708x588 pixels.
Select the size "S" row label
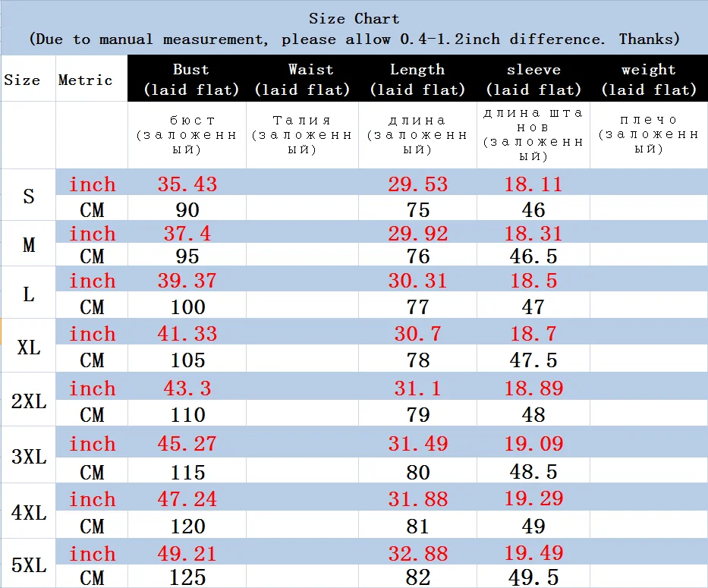pos(28,196)
